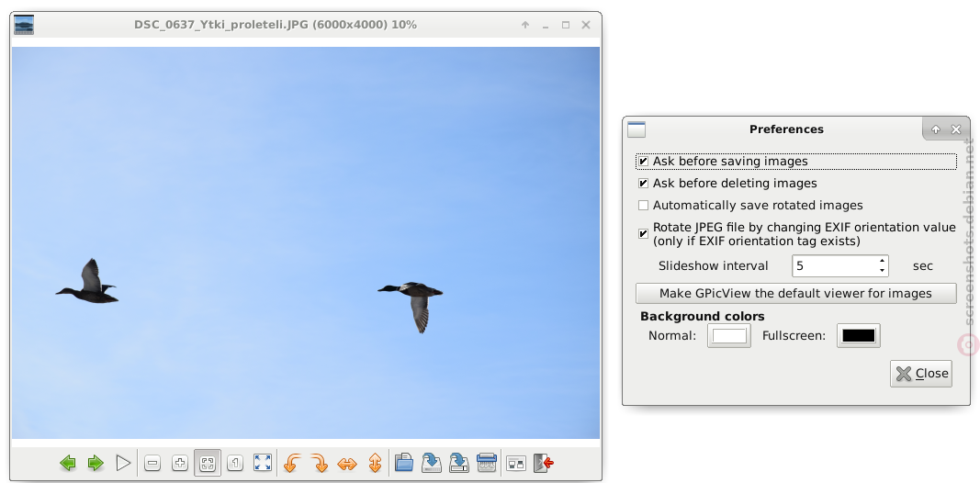The image size is (980, 483).
Task: Zoom in using the plus icon
Action: click(x=180, y=463)
